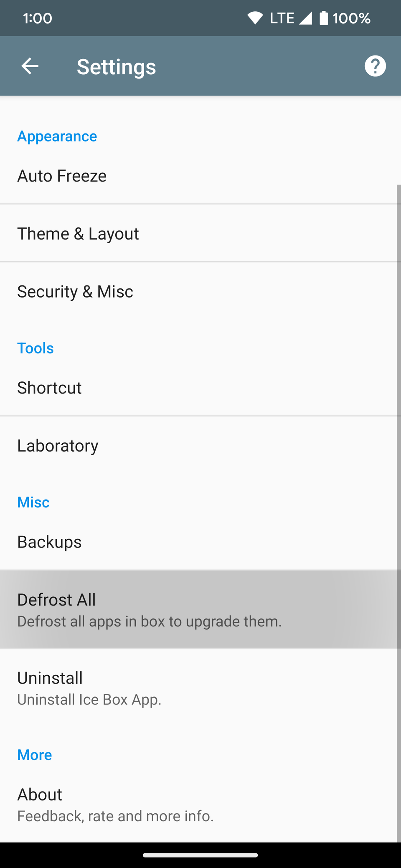
Task: Click the battery status icon
Action: tap(323, 18)
